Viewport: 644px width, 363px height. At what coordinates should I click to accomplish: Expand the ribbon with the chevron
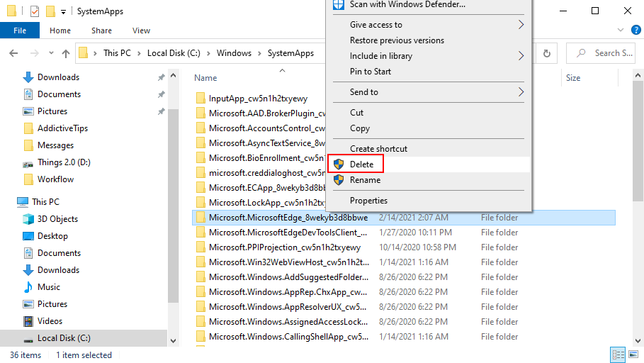(621, 30)
